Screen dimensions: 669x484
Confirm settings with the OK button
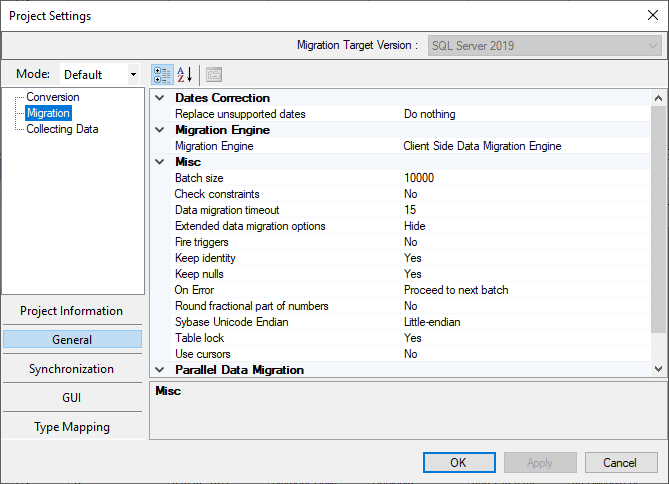coord(459,463)
